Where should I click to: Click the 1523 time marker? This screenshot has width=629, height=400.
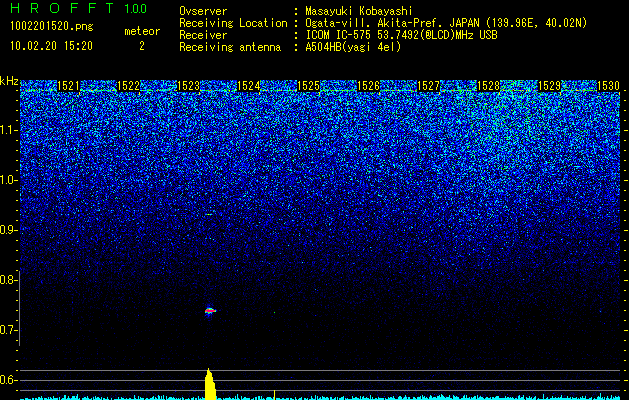(x=189, y=85)
